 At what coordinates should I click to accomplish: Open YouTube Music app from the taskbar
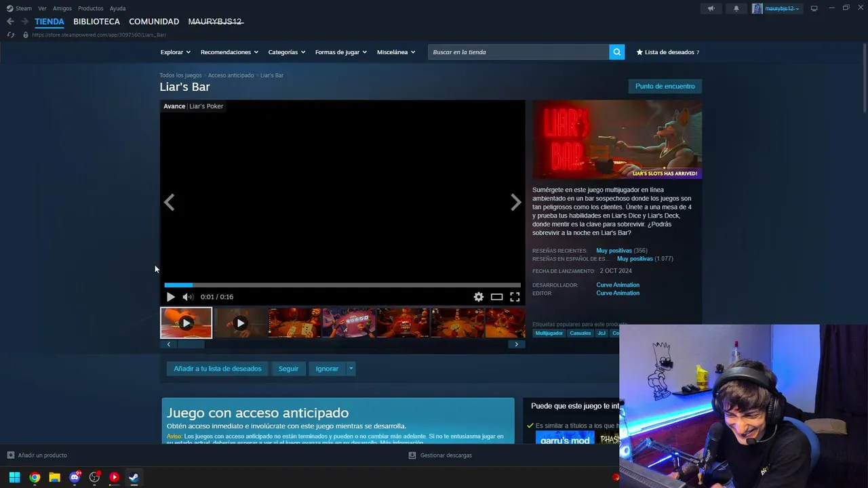click(x=114, y=477)
